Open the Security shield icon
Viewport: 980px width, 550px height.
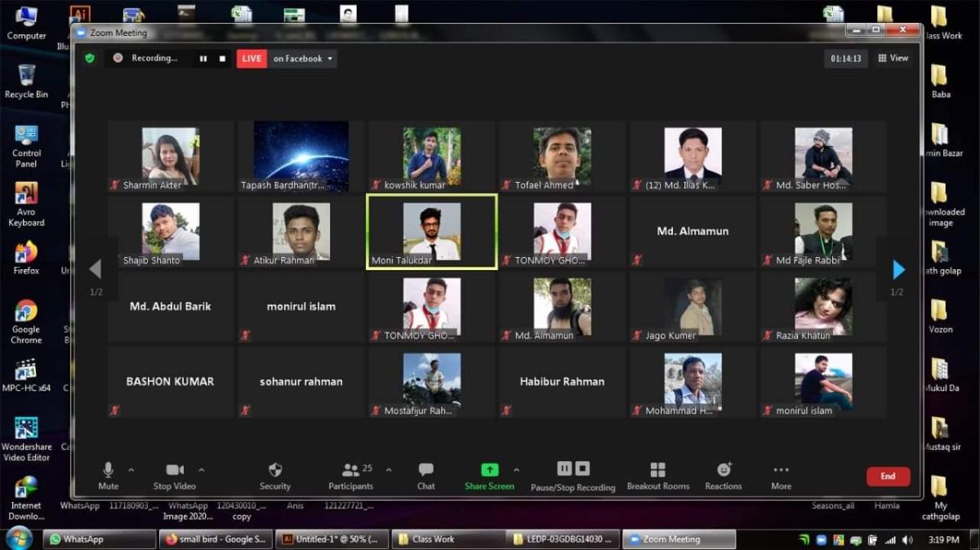click(275, 470)
